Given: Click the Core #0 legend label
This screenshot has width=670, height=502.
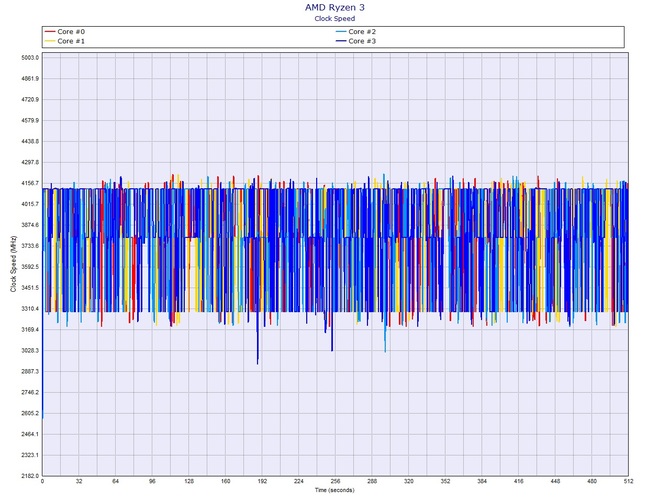Looking at the screenshot, I should coord(71,32).
